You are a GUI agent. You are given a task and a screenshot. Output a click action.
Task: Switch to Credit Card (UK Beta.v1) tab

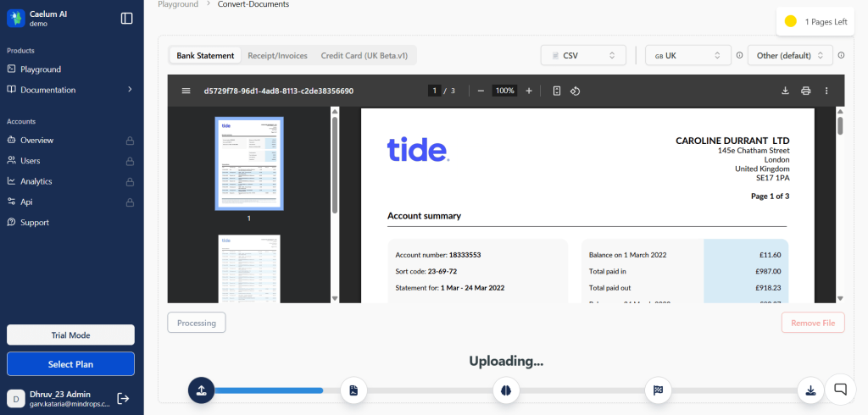(x=364, y=55)
